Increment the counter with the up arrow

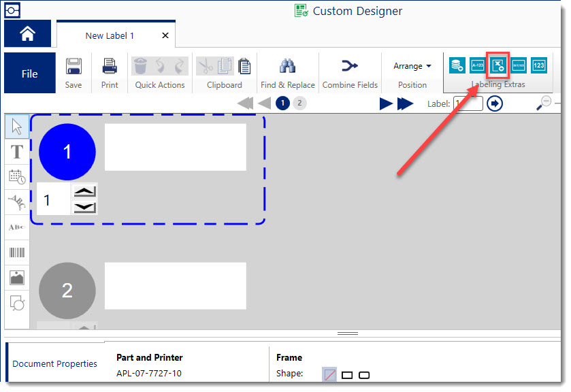tap(84, 191)
